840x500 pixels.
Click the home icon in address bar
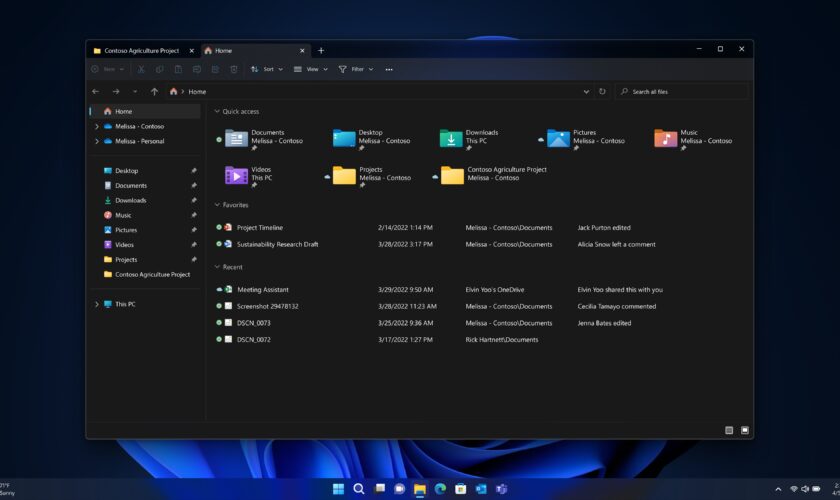click(x=173, y=92)
